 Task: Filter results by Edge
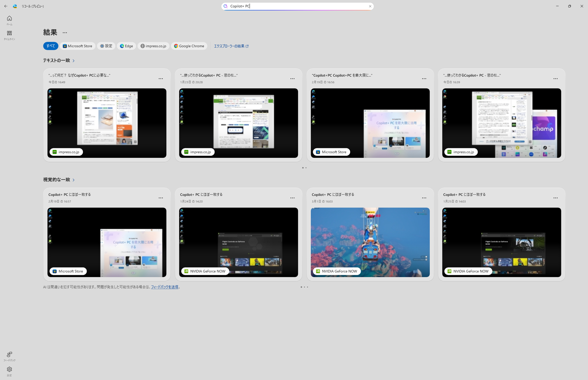click(x=126, y=46)
